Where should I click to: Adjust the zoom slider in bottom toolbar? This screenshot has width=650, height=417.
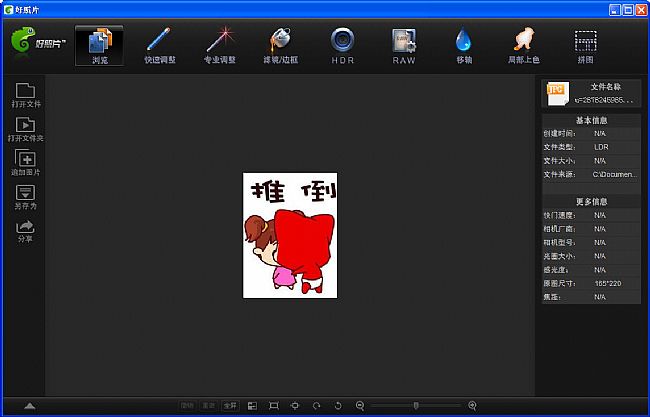pyautogui.click(x=415, y=405)
